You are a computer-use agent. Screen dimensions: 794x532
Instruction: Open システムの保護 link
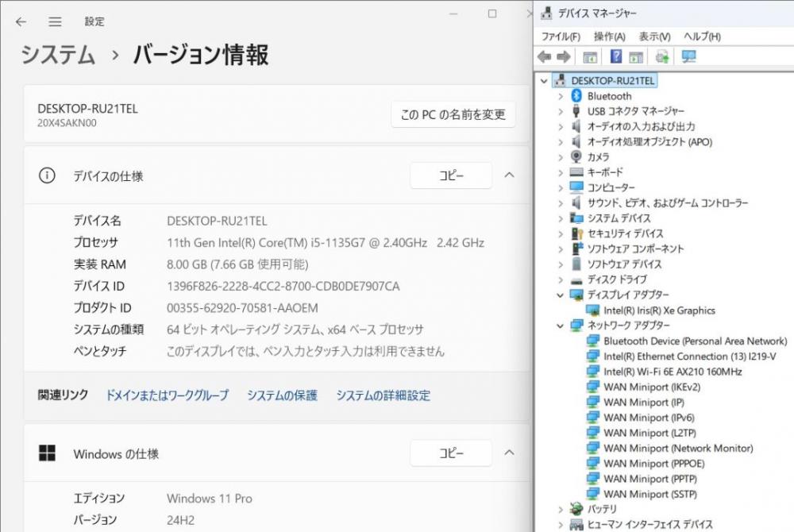tap(282, 395)
